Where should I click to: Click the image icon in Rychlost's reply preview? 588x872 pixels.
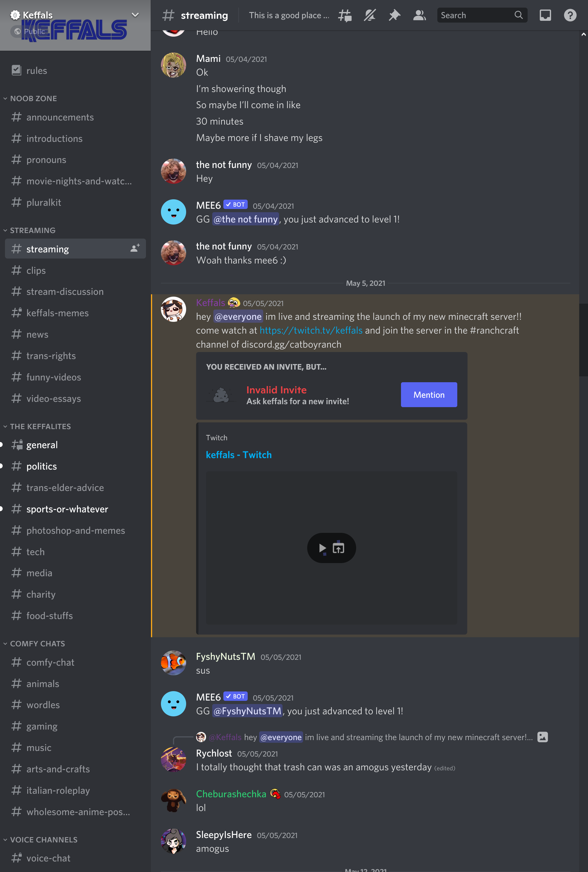coord(542,737)
